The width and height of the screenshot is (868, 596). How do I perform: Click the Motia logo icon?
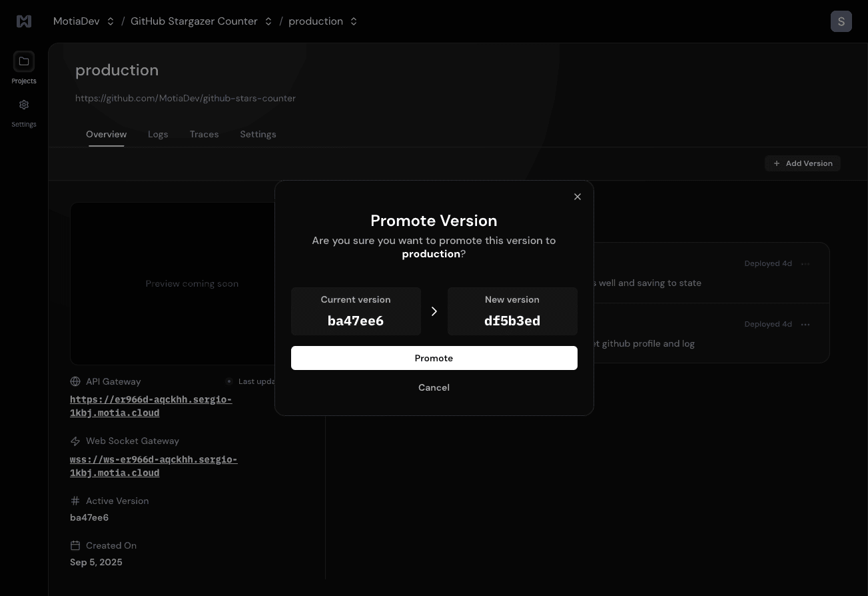[x=24, y=21]
